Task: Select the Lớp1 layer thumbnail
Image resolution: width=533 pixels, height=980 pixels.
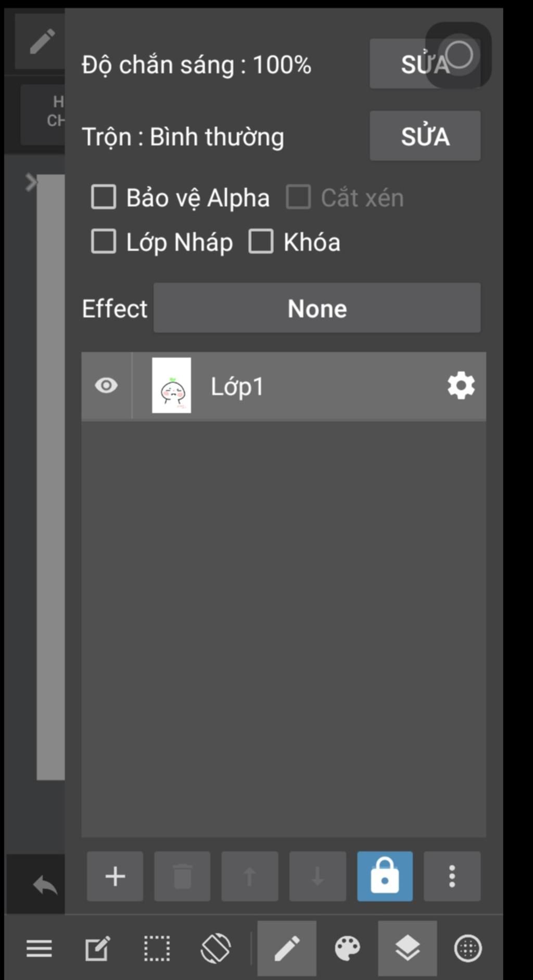Action: (171, 385)
